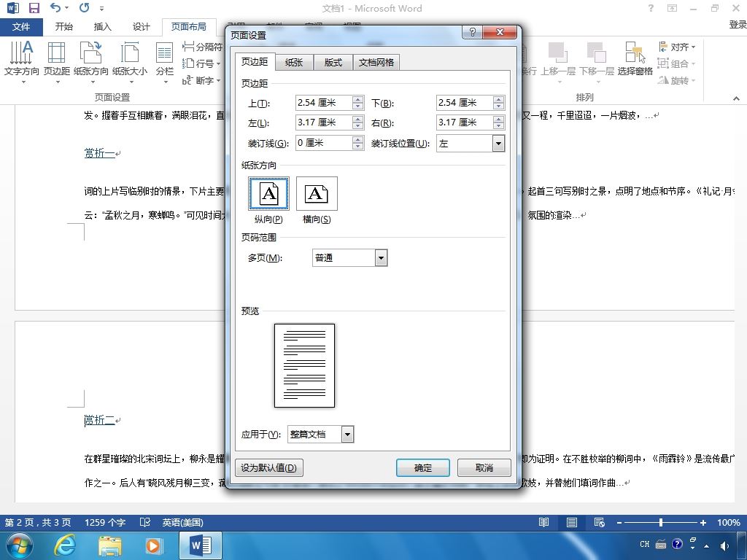The image size is (747, 560).
Task: Click the 赏析一 heading link
Action: pos(99,153)
